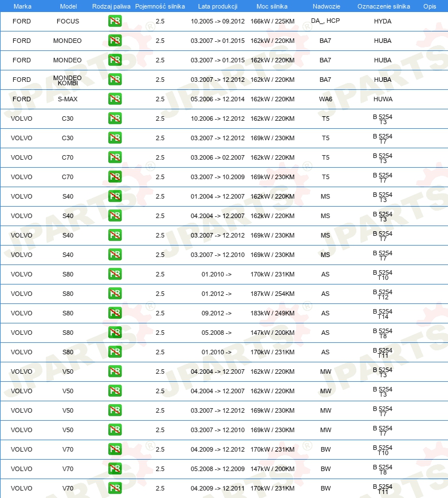Click production years 05.2006 -> 12.2014
Screen dimensions: 448x498
point(218,99)
